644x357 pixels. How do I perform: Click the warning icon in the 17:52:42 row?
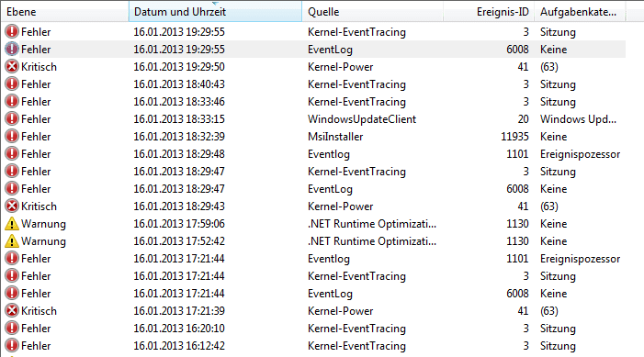coord(12,240)
